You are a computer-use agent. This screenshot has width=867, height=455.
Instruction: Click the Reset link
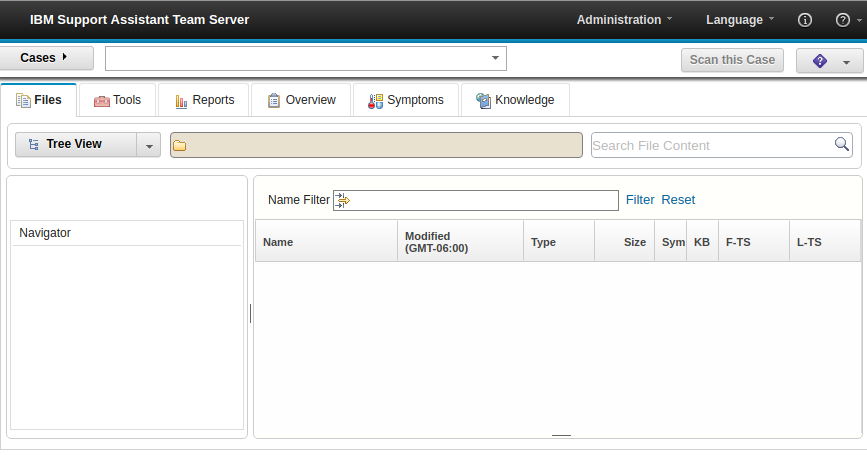tap(678, 200)
